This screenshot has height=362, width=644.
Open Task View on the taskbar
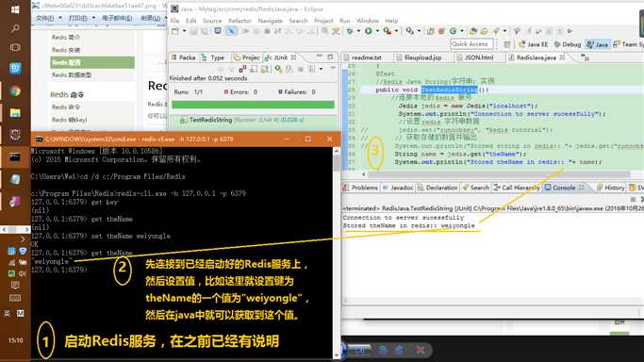(15, 48)
